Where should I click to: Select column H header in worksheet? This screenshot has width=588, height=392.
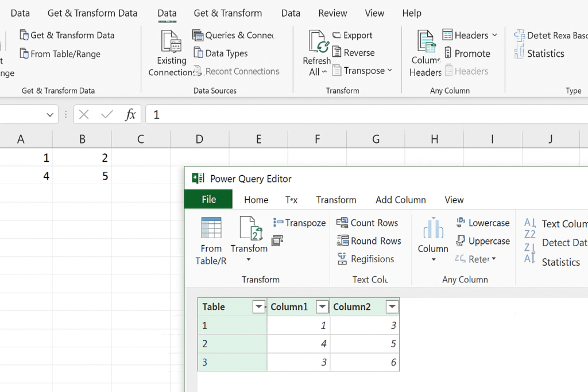434,139
